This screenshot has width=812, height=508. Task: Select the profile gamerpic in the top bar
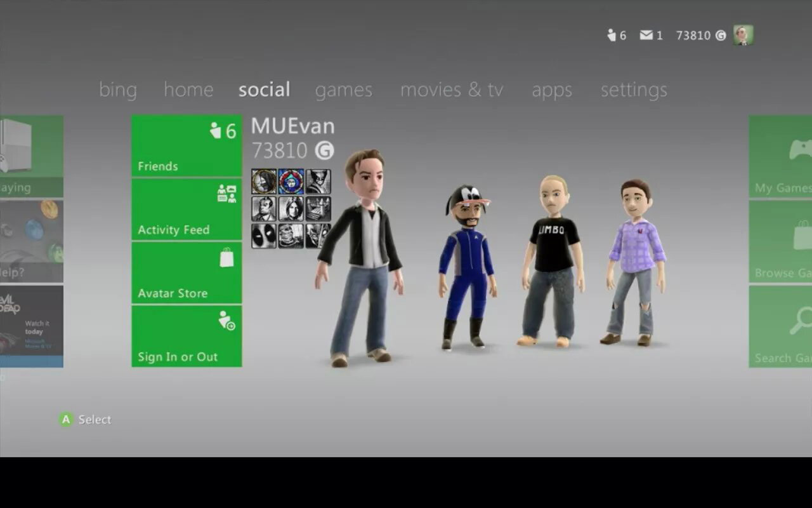[x=743, y=35]
